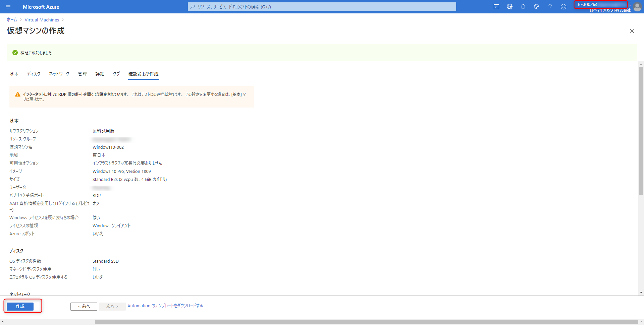Click the Standard B2s size value
The height and width of the screenshot is (325, 644).
point(130,180)
